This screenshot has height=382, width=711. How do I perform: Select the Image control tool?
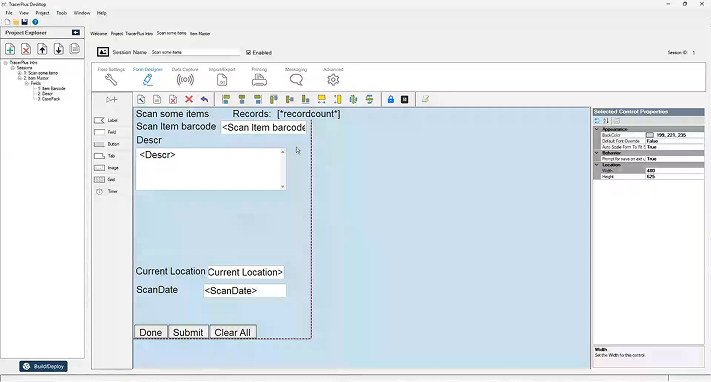(x=106, y=167)
